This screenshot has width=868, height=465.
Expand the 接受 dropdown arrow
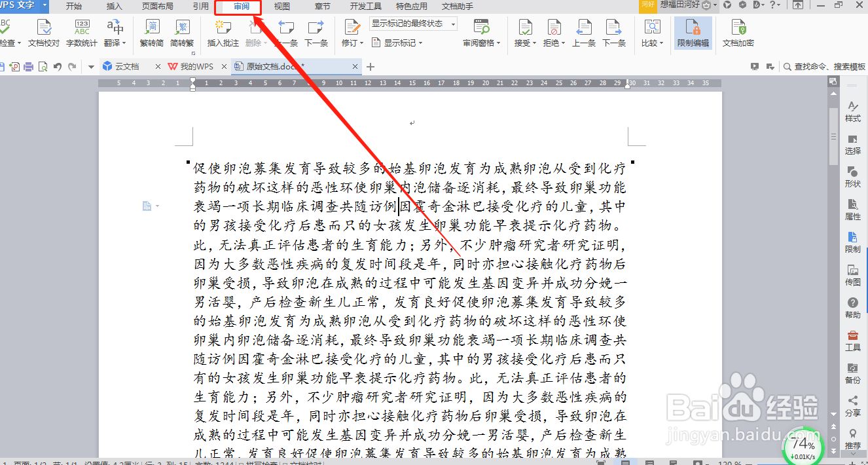535,43
